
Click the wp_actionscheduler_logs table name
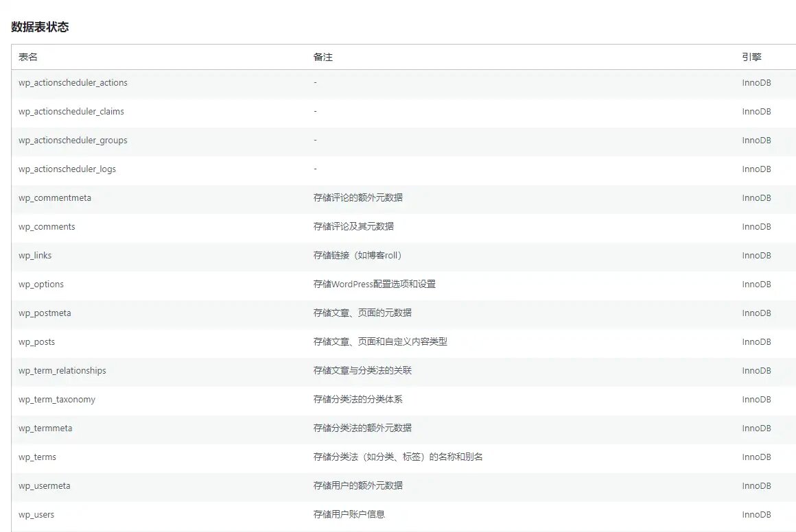pos(68,169)
